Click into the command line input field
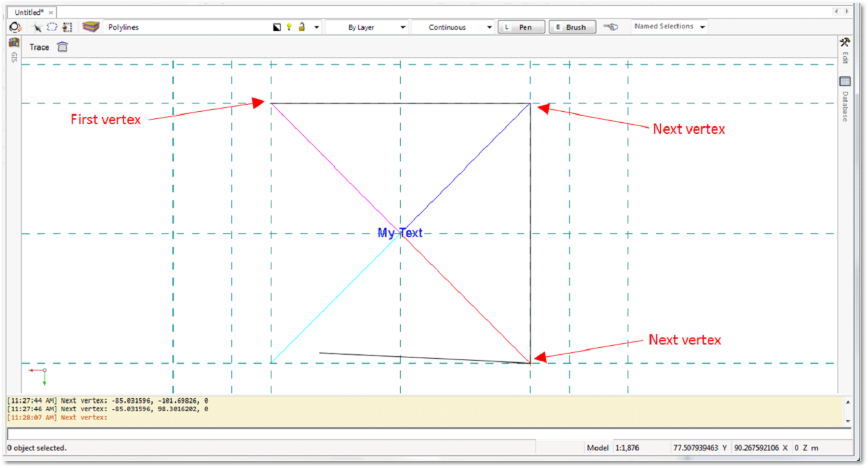 pyautogui.click(x=429, y=434)
